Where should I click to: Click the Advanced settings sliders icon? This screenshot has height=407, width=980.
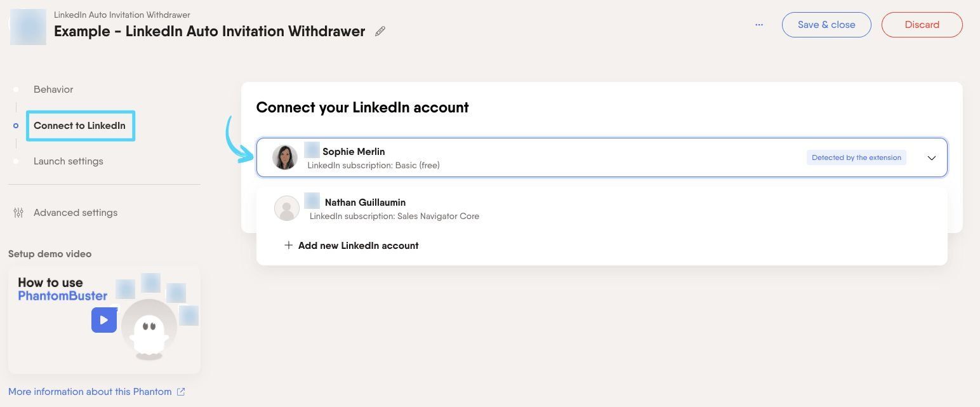(18, 213)
